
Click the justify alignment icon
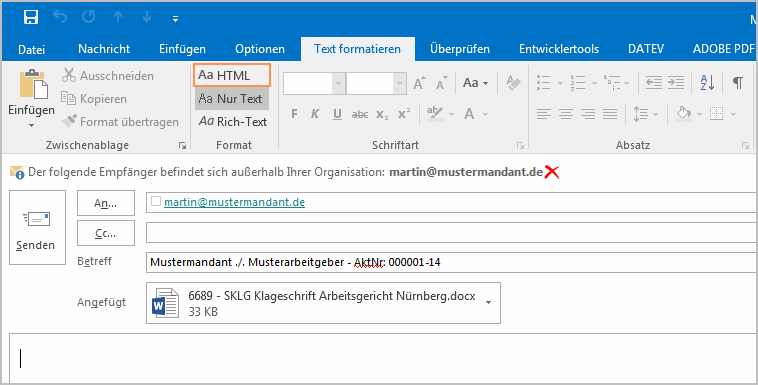coord(610,114)
